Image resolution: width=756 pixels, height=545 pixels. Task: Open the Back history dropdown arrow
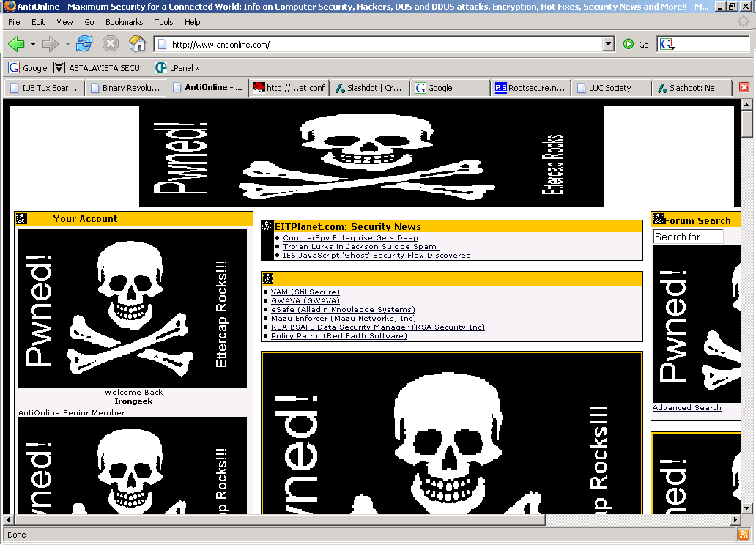(x=33, y=45)
